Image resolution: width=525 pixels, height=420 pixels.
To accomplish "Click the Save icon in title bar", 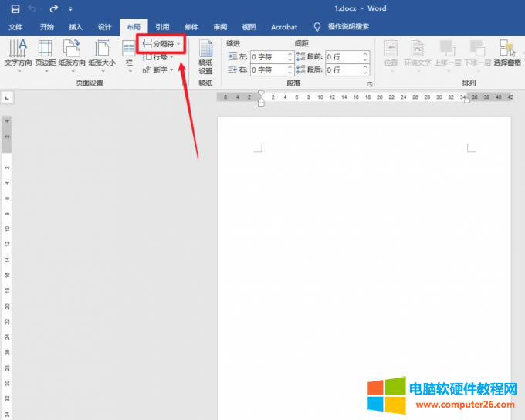I will (x=15, y=8).
